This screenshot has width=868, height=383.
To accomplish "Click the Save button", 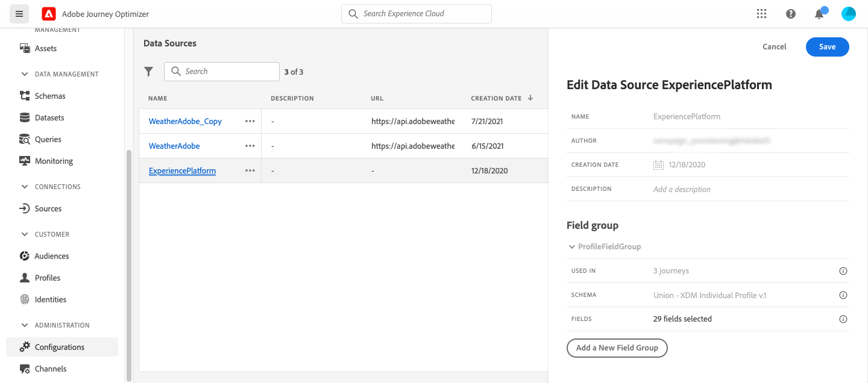I will [x=827, y=47].
